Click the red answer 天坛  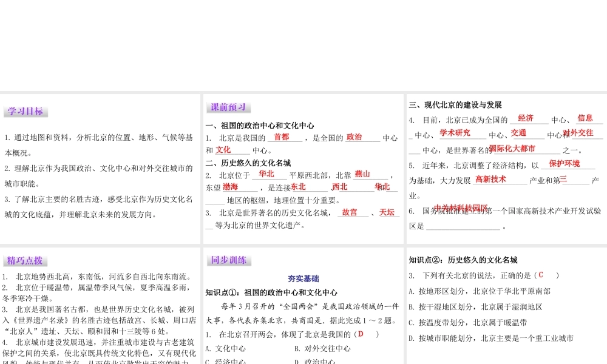tap(387, 212)
